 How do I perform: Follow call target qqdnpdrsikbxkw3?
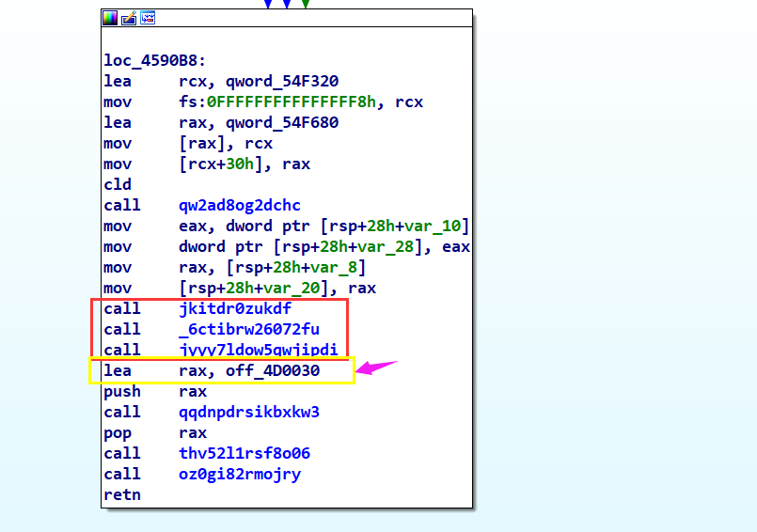pos(249,413)
